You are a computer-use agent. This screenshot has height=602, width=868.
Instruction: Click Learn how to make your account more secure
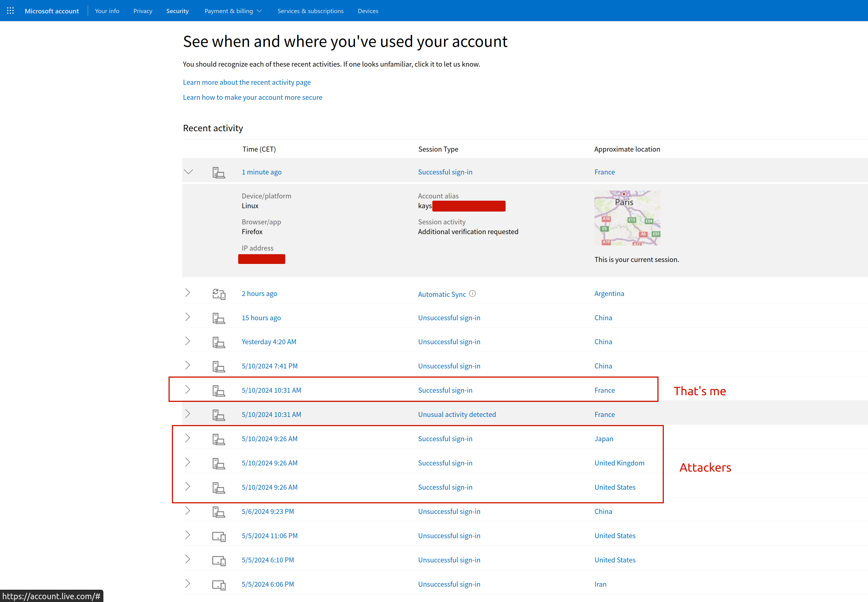coord(253,97)
